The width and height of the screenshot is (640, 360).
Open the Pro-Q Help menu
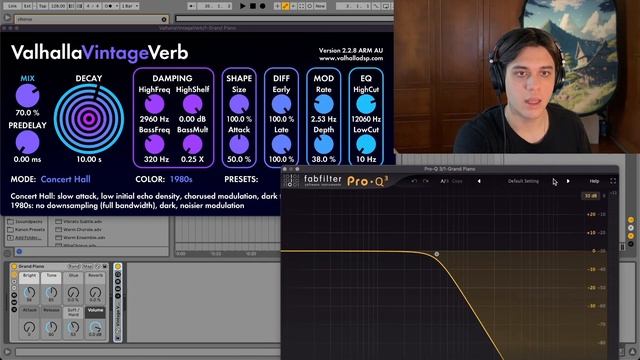coord(594,181)
